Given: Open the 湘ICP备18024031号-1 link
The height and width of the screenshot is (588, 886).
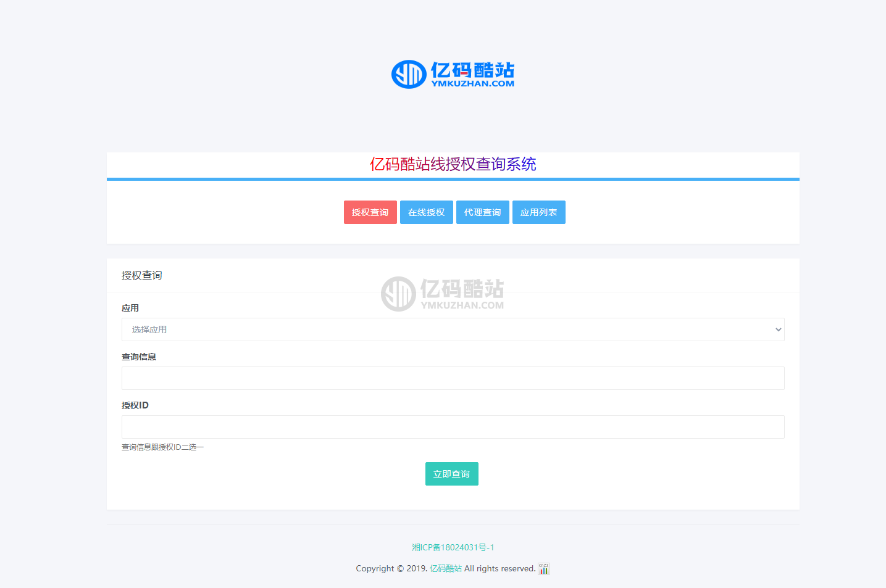Looking at the screenshot, I should [x=453, y=547].
